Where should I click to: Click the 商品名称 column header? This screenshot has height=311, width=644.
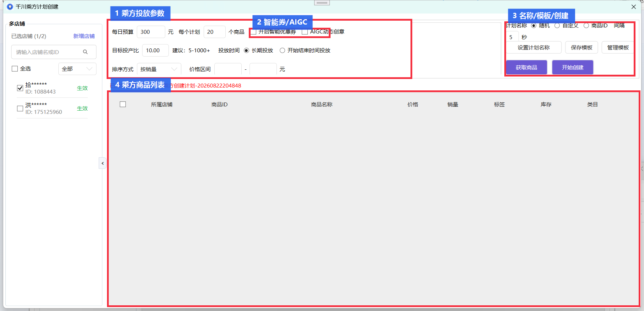(322, 104)
